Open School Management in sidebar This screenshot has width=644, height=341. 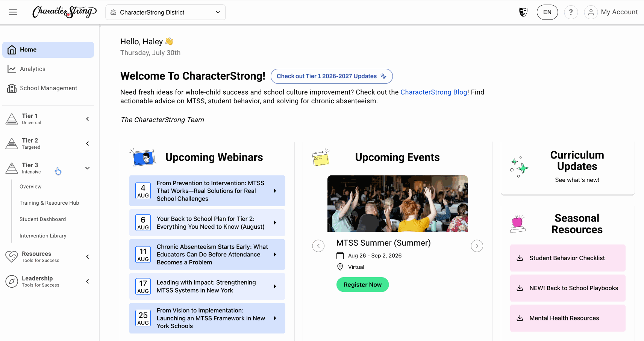click(x=48, y=88)
